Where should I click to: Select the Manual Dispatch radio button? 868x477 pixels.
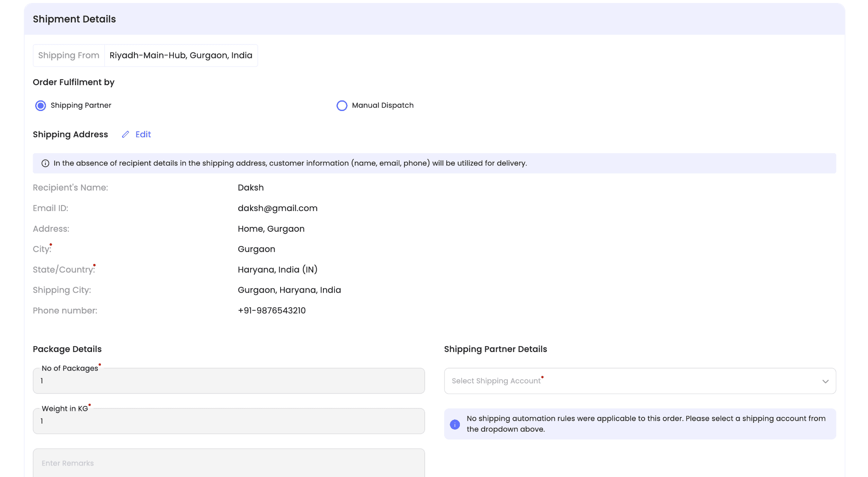click(x=342, y=105)
